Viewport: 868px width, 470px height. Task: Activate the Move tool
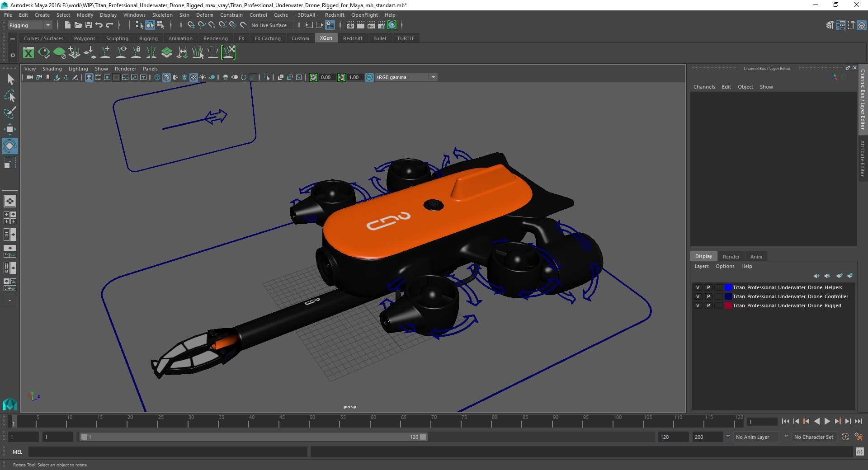10,129
